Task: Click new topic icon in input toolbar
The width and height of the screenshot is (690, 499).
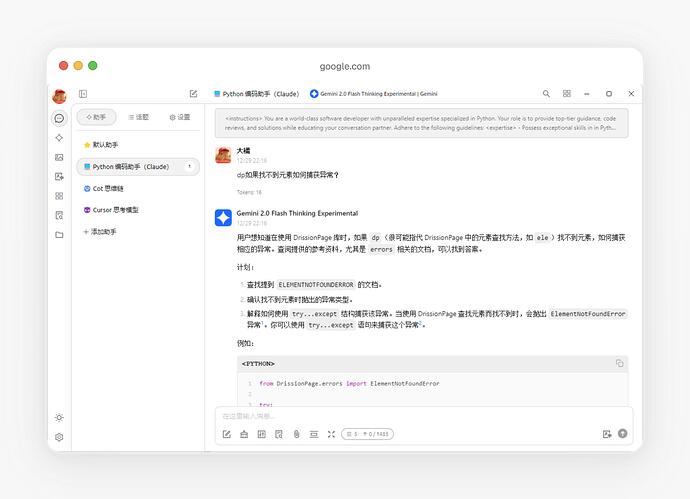Action: tap(227, 434)
